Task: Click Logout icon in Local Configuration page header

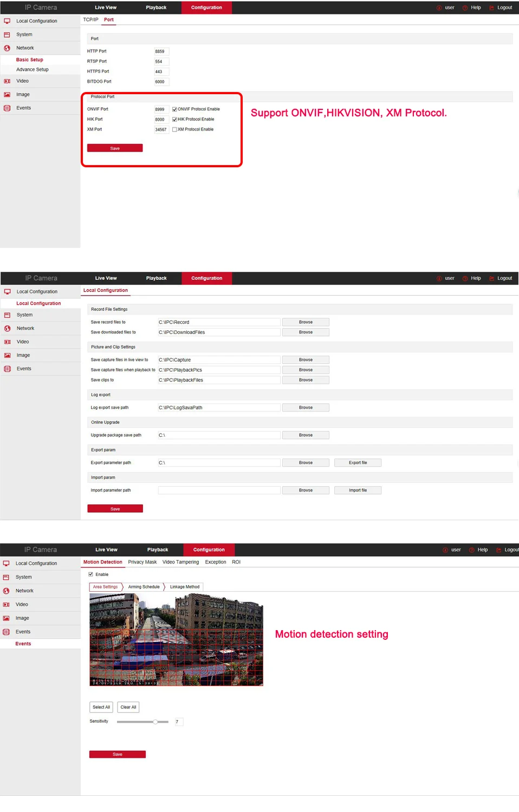Action: click(492, 278)
